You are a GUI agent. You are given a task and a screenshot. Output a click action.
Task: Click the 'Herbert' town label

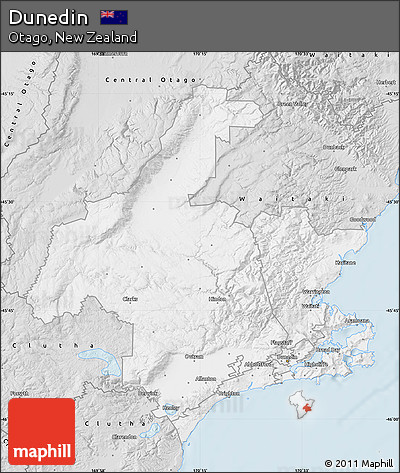(x=386, y=82)
